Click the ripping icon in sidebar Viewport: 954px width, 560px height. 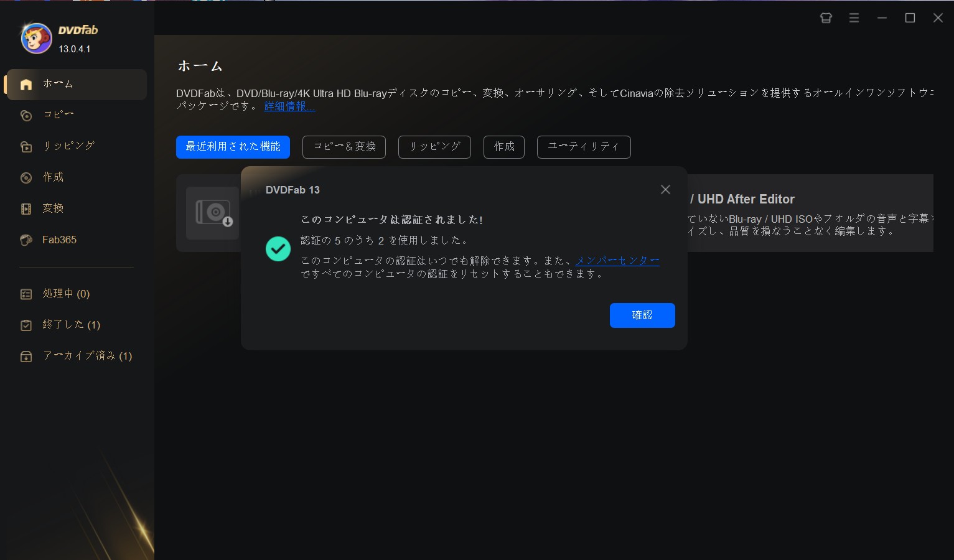point(26,147)
